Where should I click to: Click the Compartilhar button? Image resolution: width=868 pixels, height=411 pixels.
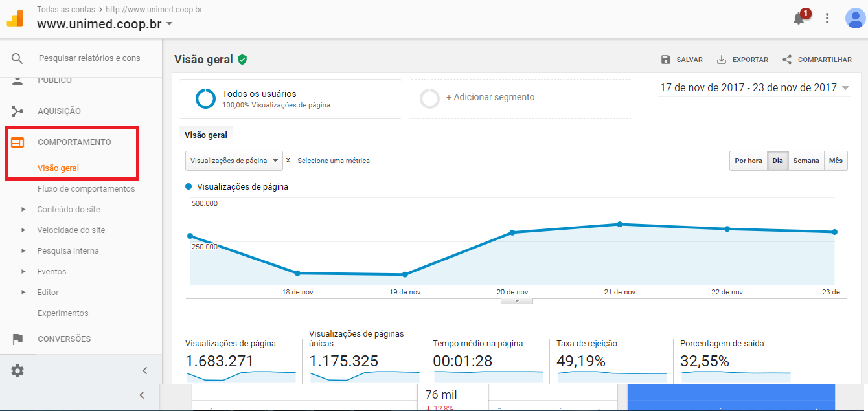pos(817,60)
